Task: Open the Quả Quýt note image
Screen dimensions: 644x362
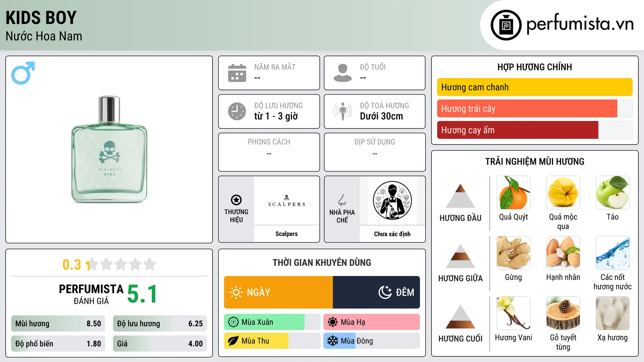Action: [514, 193]
